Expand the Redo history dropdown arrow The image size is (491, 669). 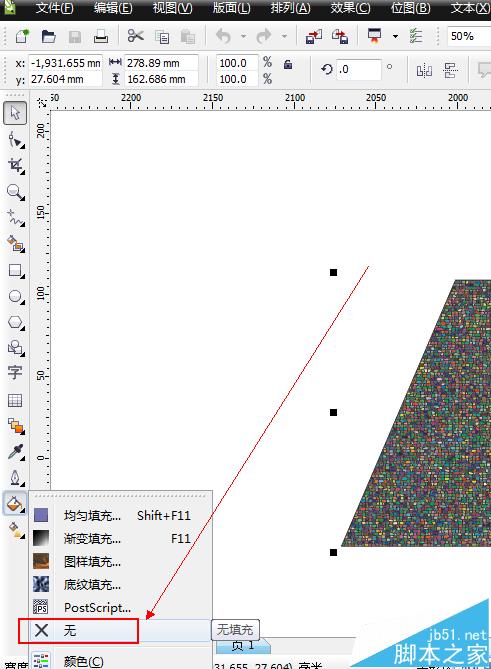click(284, 37)
